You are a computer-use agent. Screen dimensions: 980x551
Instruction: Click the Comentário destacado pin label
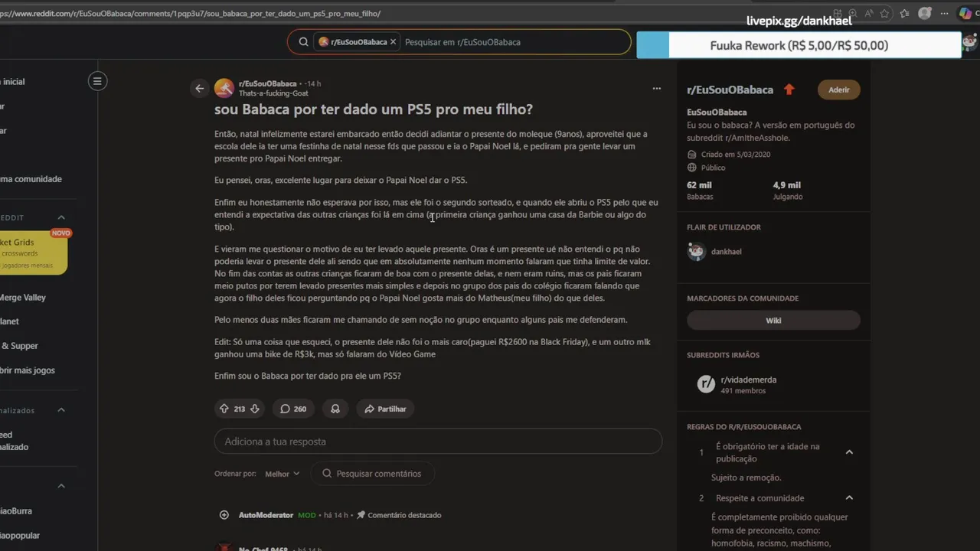tap(399, 515)
